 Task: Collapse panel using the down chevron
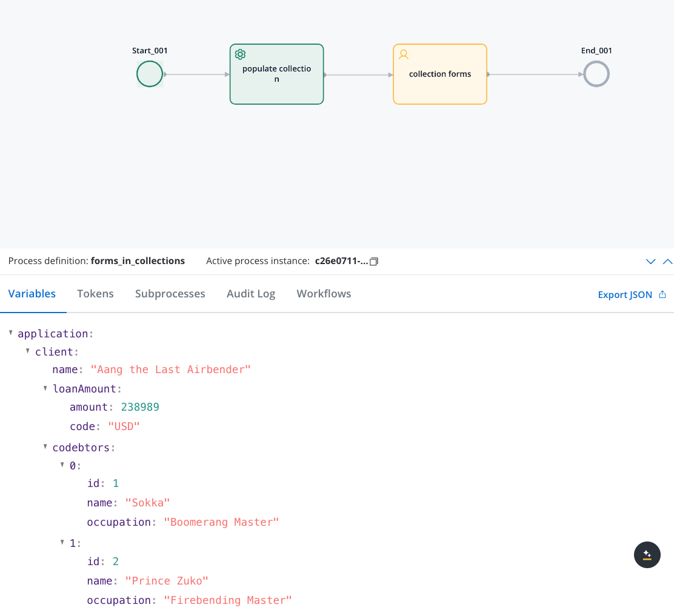pyautogui.click(x=651, y=262)
